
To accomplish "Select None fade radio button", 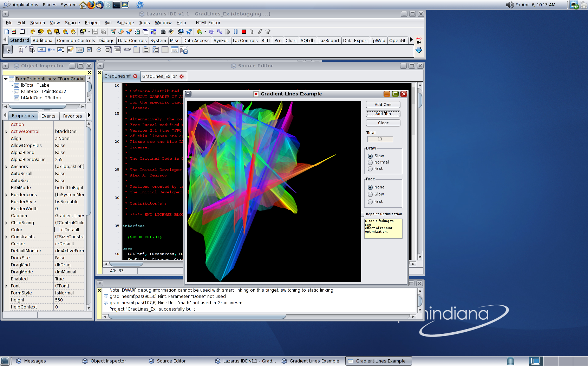I will point(370,187).
